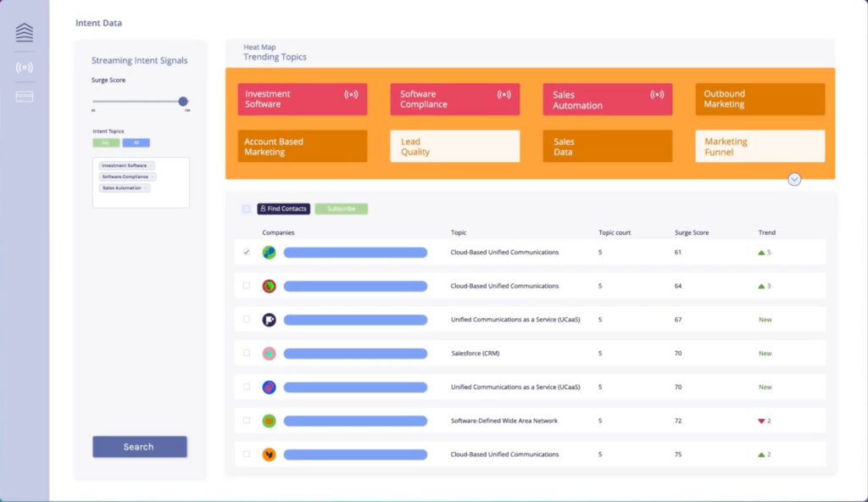The image size is (868, 502).
Task: Check the checkbox for the second company row
Action: click(247, 286)
